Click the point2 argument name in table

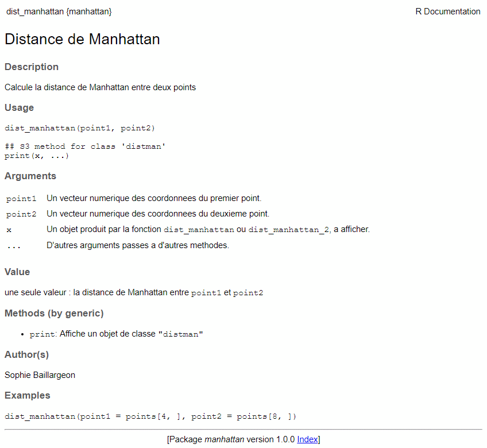pyautogui.click(x=21, y=214)
